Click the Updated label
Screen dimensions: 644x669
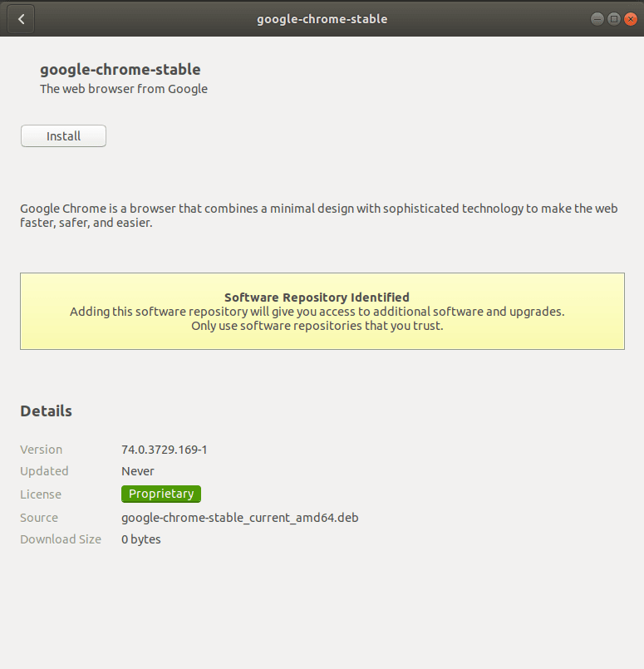pos(44,471)
